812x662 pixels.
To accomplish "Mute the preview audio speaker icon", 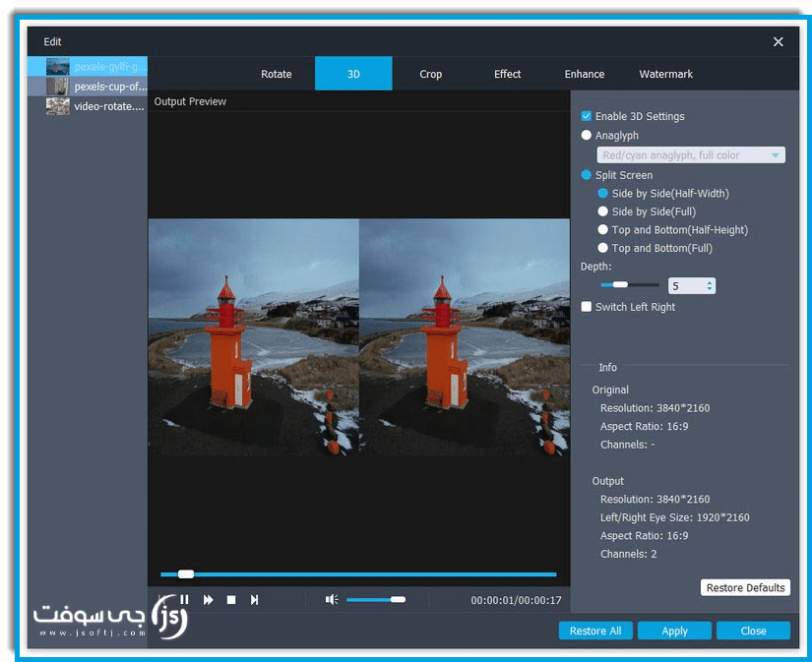I will (332, 599).
